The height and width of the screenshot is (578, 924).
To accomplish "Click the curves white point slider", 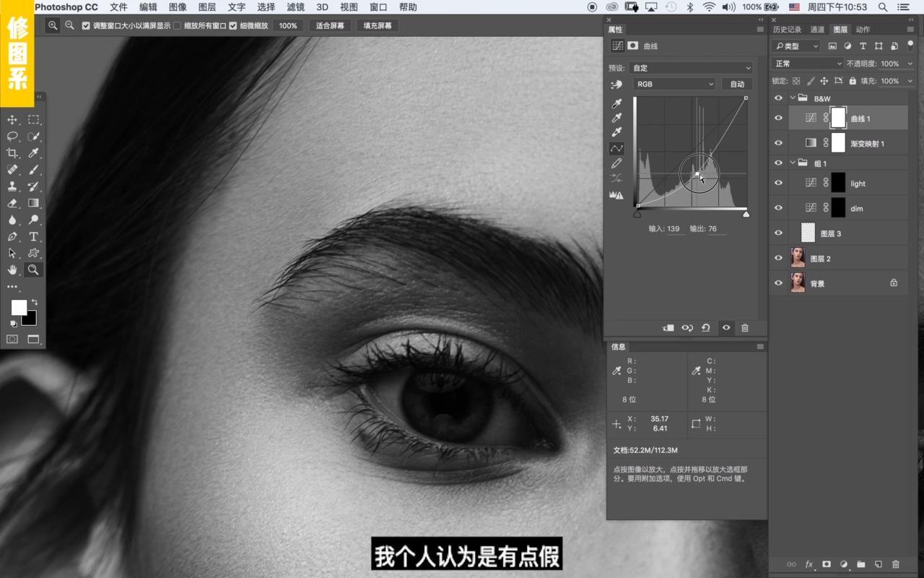I will (x=746, y=214).
